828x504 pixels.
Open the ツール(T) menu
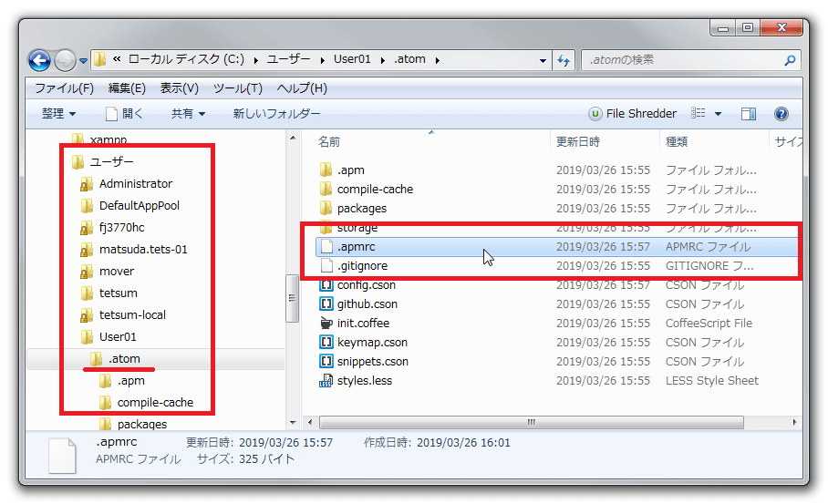click(x=237, y=88)
